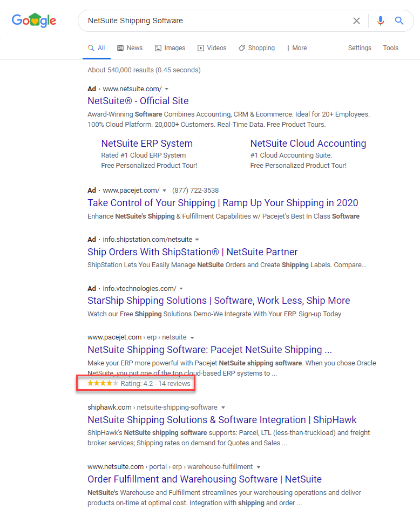Viewport: 420px width, 523px height.
Task: Expand the info.vtechnologies.com ad arrow
Action: (181, 289)
